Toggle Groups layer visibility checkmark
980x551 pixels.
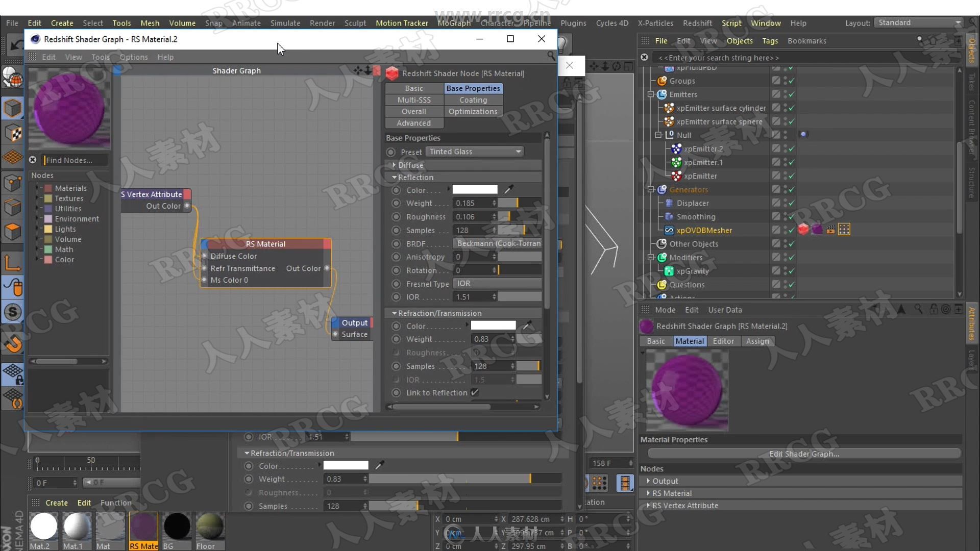tap(791, 81)
